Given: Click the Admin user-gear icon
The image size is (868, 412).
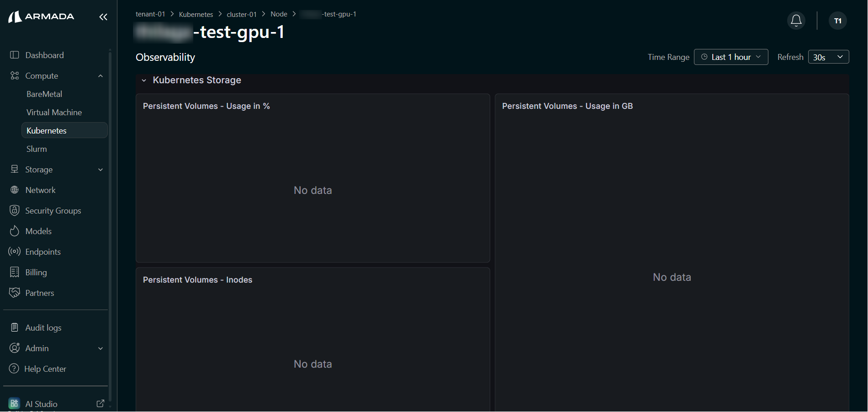Looking at the screenshot, I should pos(15,348).
